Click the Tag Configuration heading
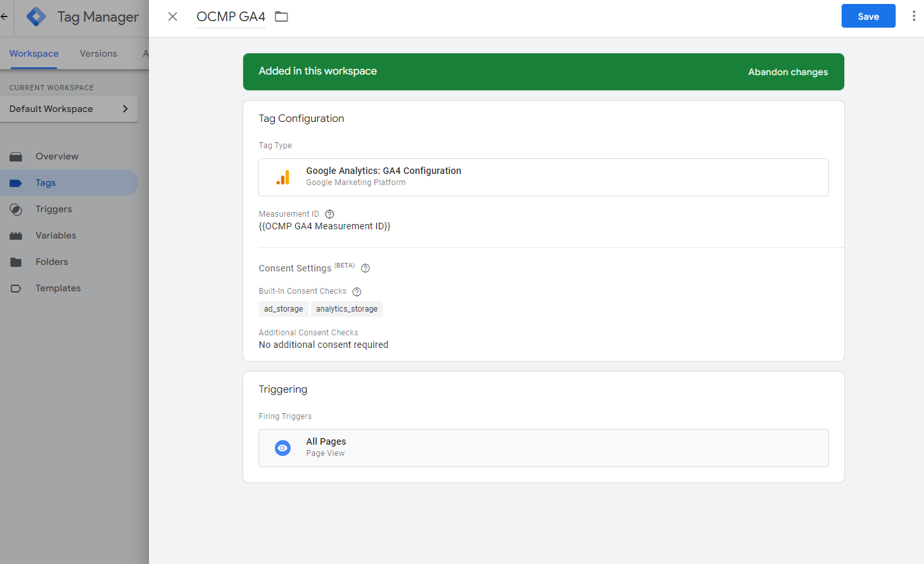Image resolution: width=924 pixels, height=564 pixels. click(301, 119)
